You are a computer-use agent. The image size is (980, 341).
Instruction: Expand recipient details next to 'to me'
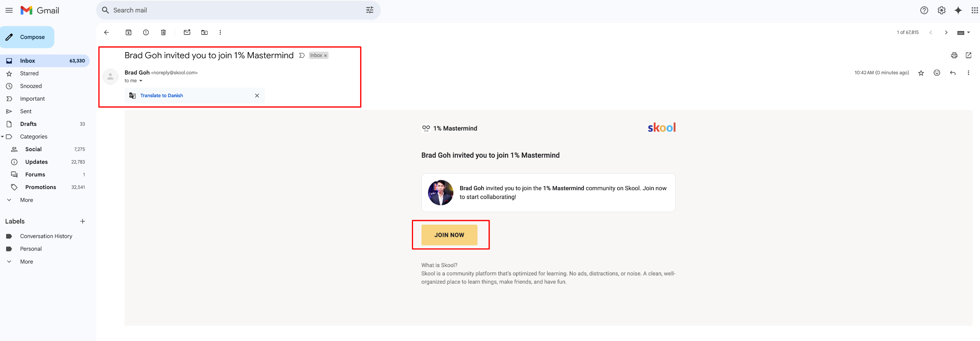click(141, 81)
